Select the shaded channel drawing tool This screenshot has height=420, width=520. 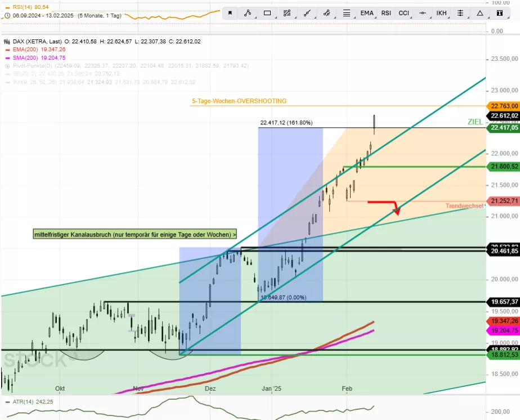point(287,13)
